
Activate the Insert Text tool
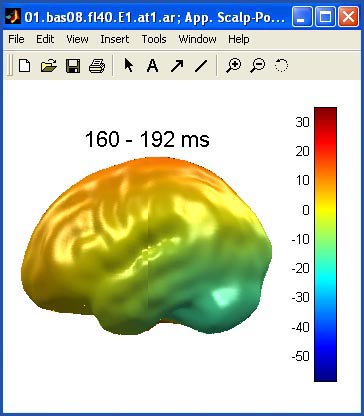pyautogui.click(x=153, y=66)
